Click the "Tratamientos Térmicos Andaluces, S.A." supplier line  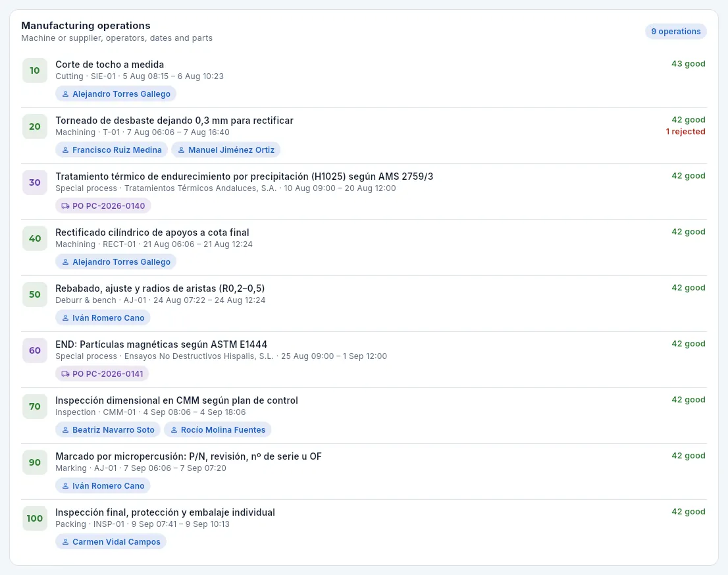pyautogui.click(x=226, y=188)
